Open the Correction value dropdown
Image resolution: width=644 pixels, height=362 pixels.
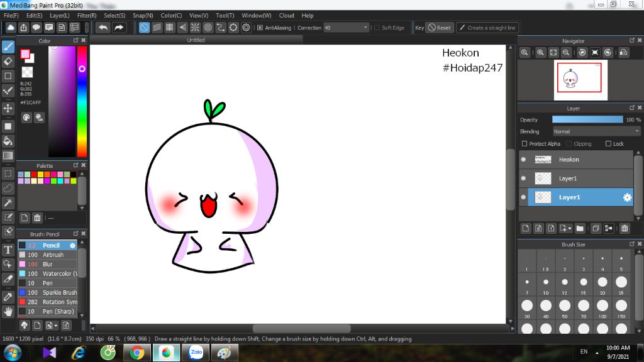click(365, 28)
